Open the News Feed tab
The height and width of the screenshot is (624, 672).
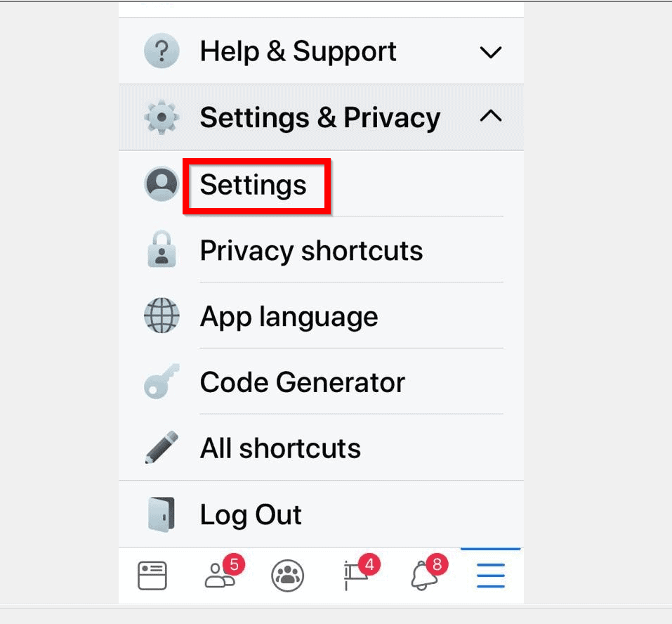pos(152,576)
